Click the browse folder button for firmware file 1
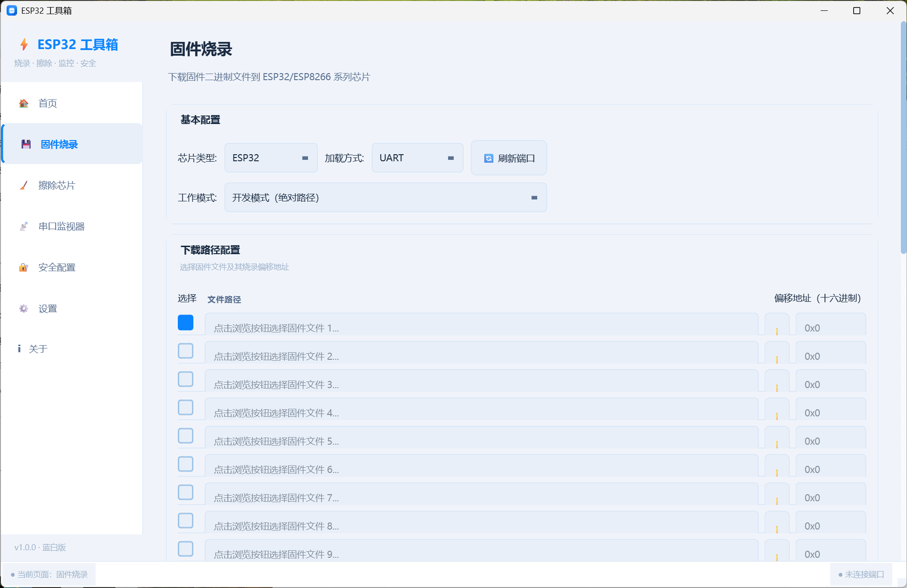This screenshot has height=588, width=907. (776, 324)
